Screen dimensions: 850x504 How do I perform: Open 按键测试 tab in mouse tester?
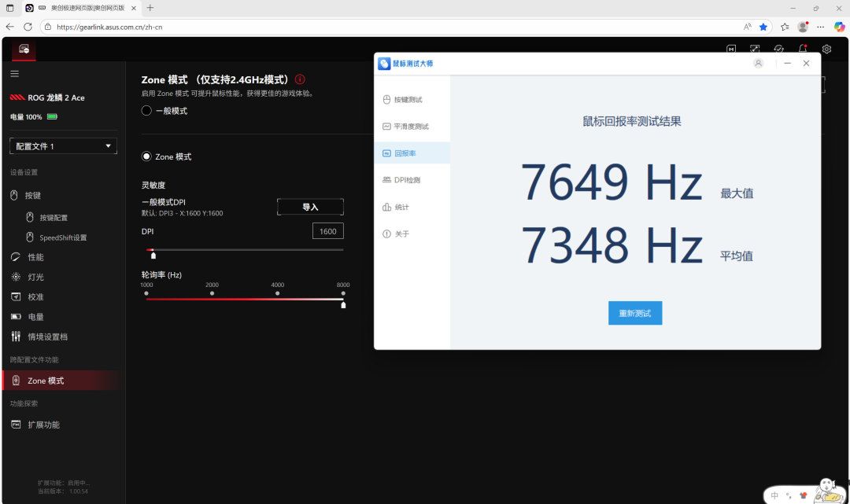click(x=412, y=100)
